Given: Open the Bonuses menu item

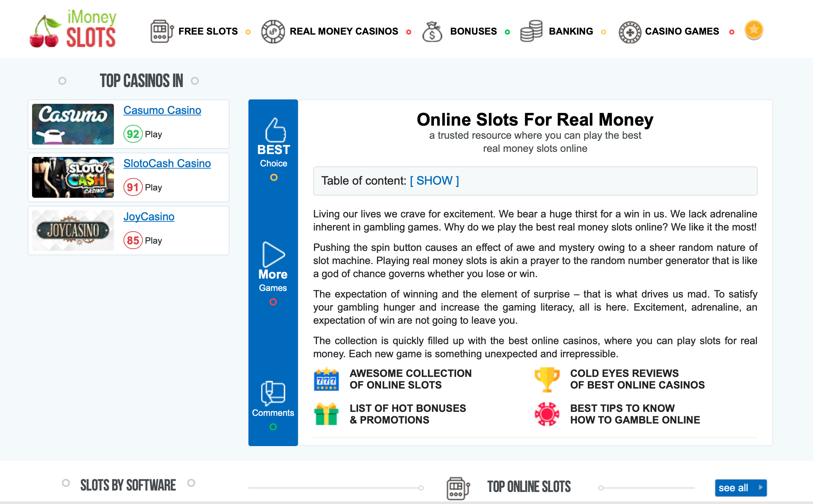Looking at the screenshot, I should (x=473, y=31).
